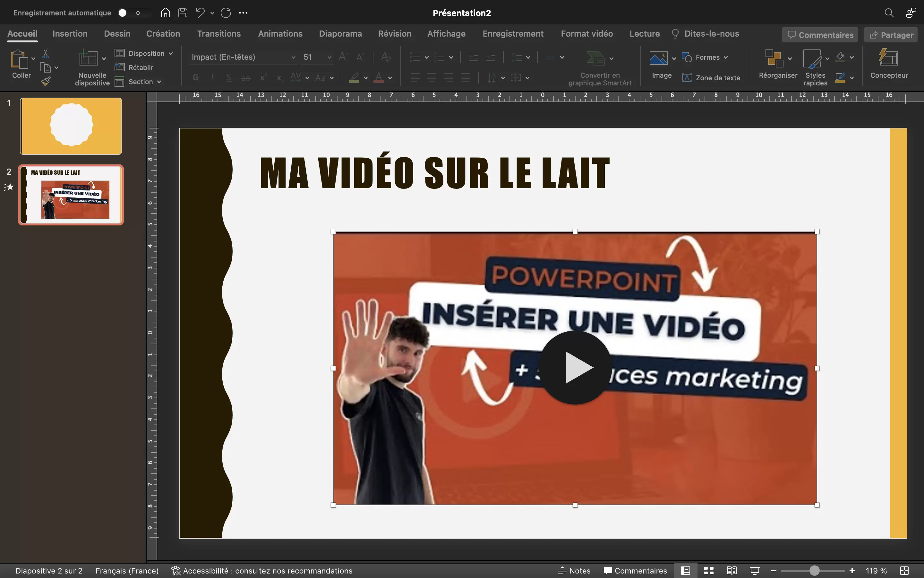
Task: Cut selection with scissors icon
Action: [x=46, y=53]
